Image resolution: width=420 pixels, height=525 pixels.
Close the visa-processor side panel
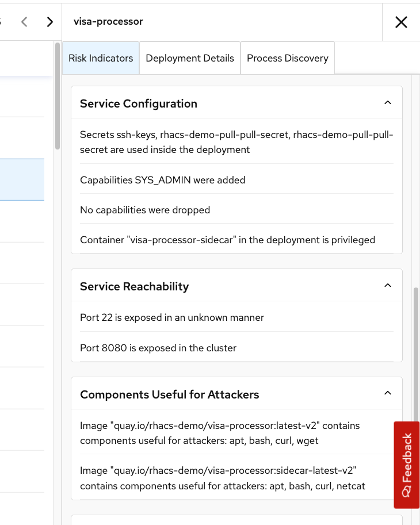pyautogui.click(x=401, y=22)
